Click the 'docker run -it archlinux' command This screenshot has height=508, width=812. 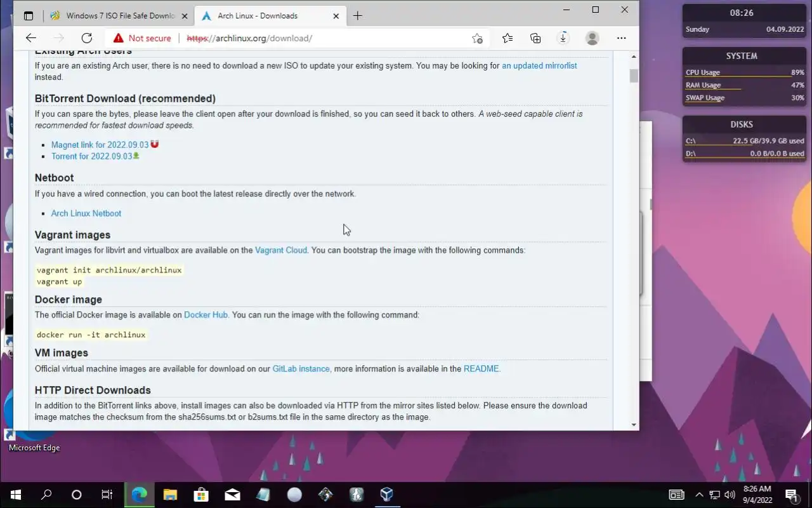tap(91, 335)
